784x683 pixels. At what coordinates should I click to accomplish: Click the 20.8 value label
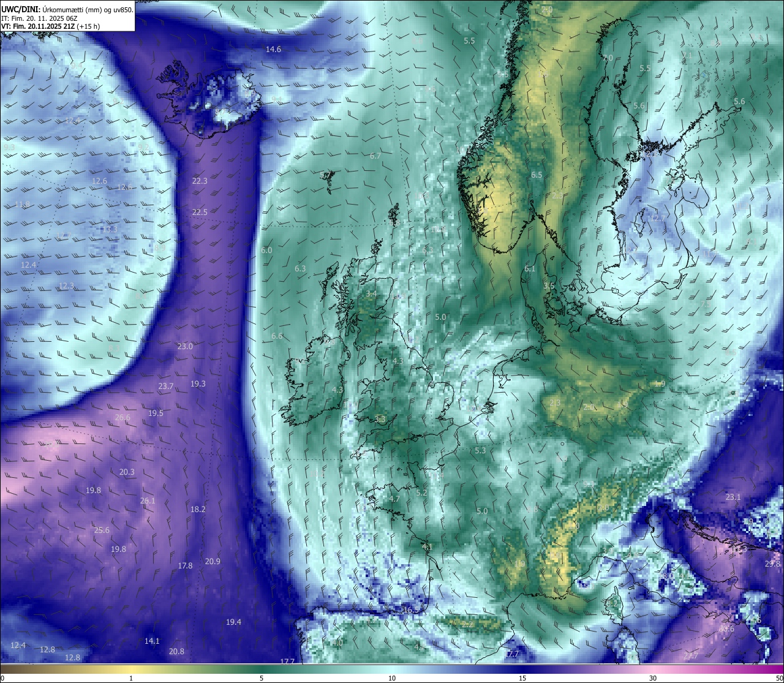[x=176, y=651]
